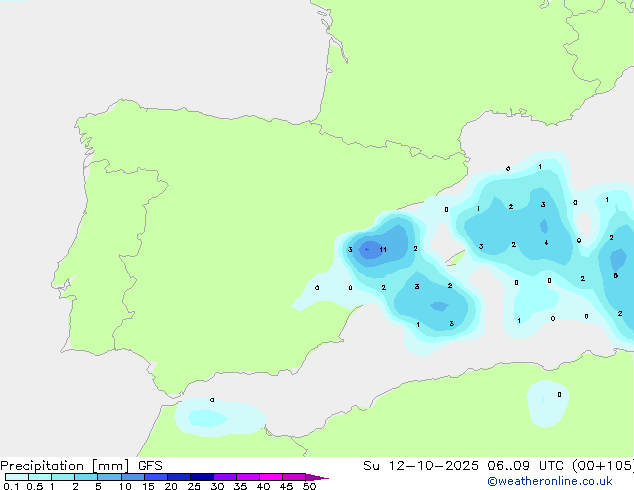Select the 5–10 mm legend color swatch

pyautogui.click(x=109, y=477)
